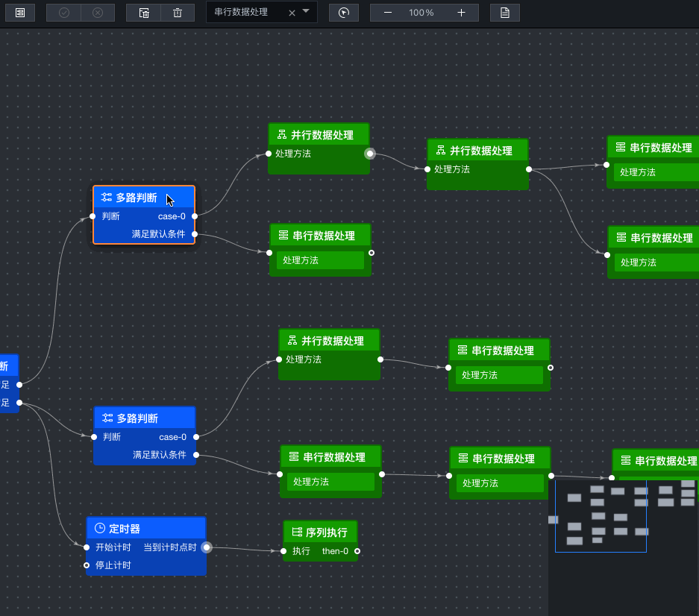Select the lower 多路判断 node header
Screen dimensions: 699x616
(145, 418)
